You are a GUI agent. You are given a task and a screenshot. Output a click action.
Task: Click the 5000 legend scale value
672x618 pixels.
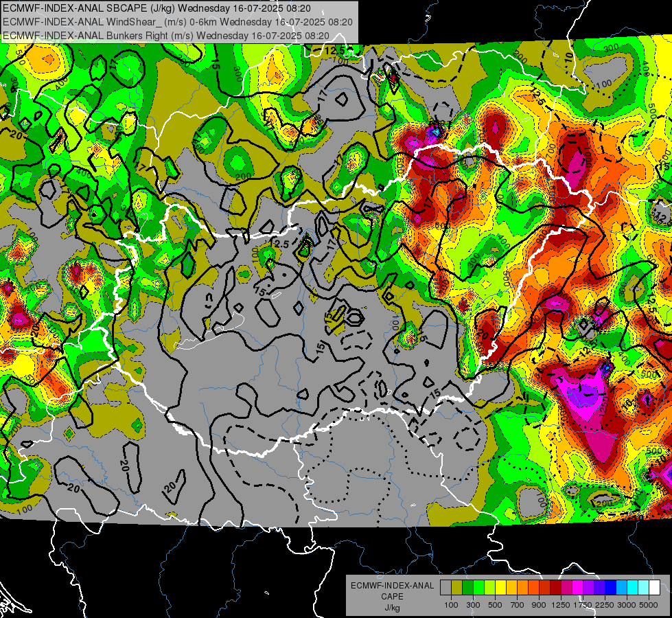649,605
